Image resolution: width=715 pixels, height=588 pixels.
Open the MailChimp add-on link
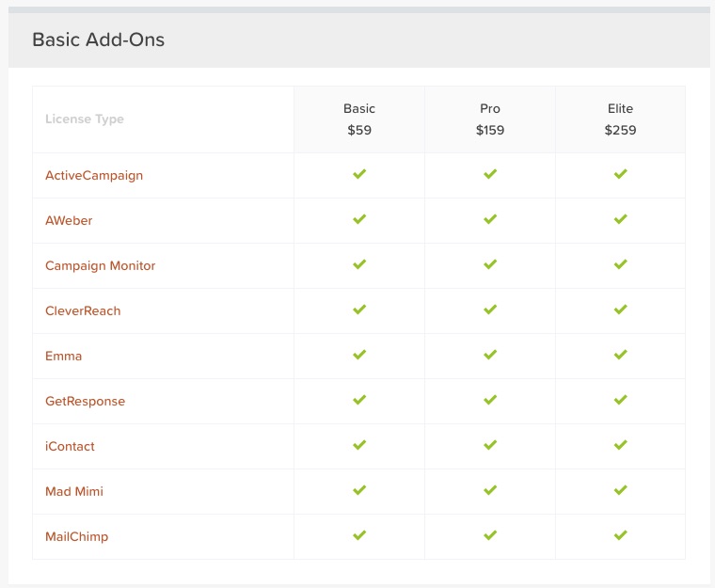pyautogui.click(x=76, y=537)
